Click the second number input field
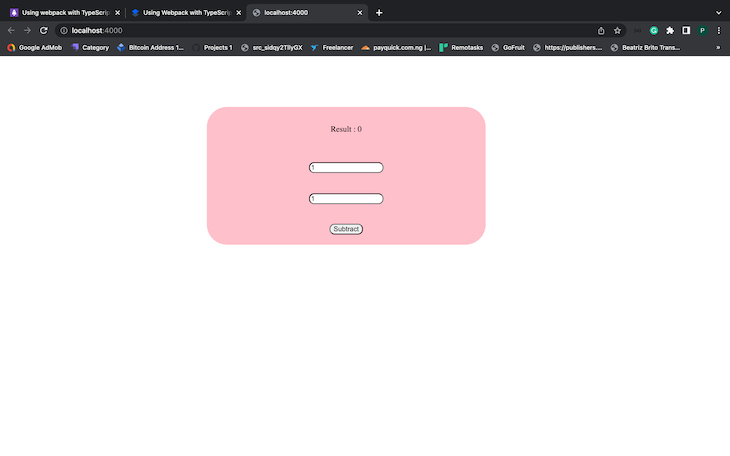730x456 pixels. [346, 198]
